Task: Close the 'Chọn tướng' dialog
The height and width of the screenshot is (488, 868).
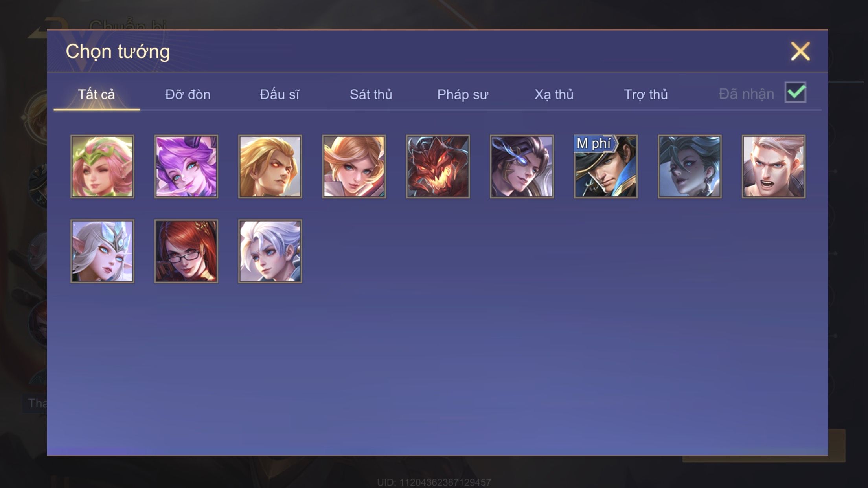Action: 800,51
